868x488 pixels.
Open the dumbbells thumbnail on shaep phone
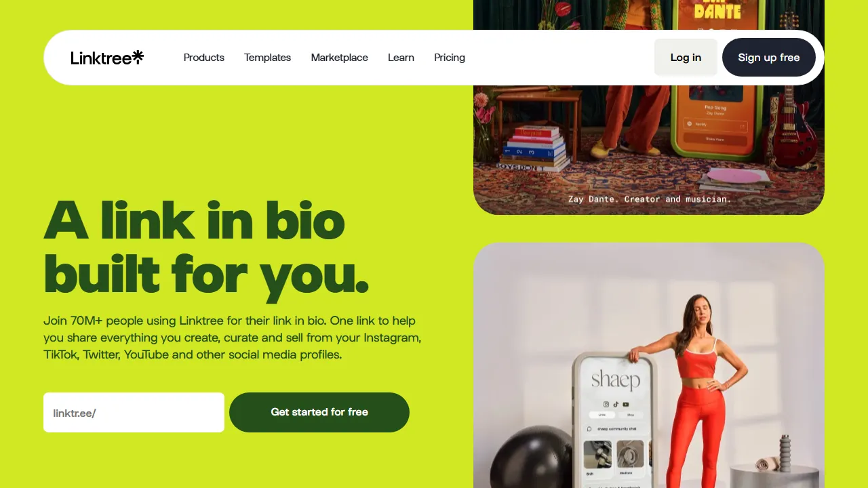click(x=597, y=454)
